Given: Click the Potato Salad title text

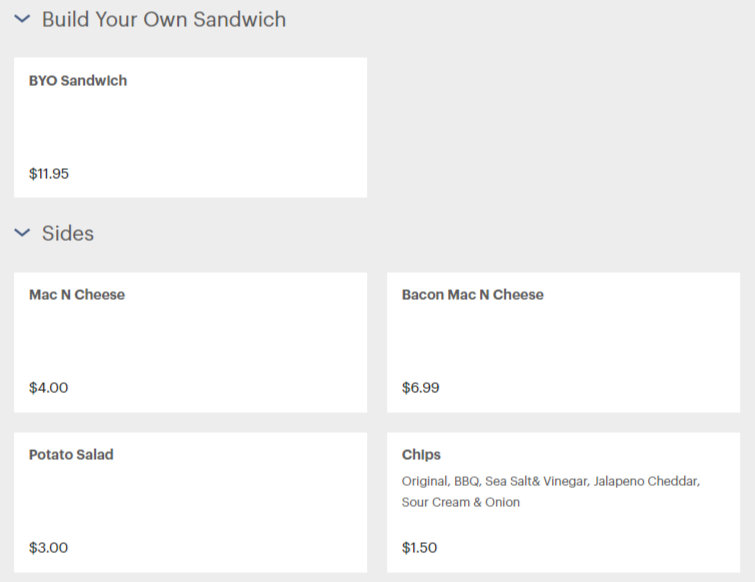Looking at the screenshot, I should coord(71,454).
